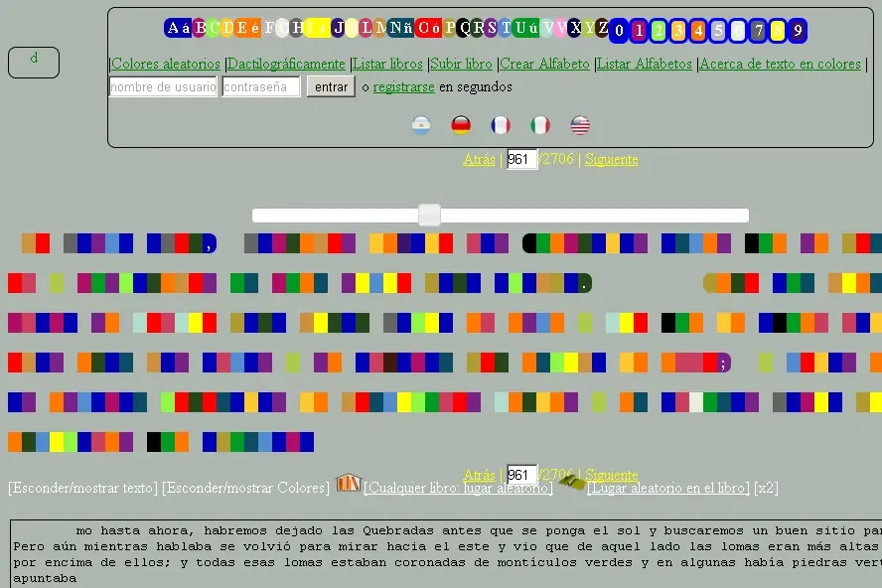Toggle Esconder/mostrar Colores
The height and width of the screenshot is (588, 882).
[245, 488]
